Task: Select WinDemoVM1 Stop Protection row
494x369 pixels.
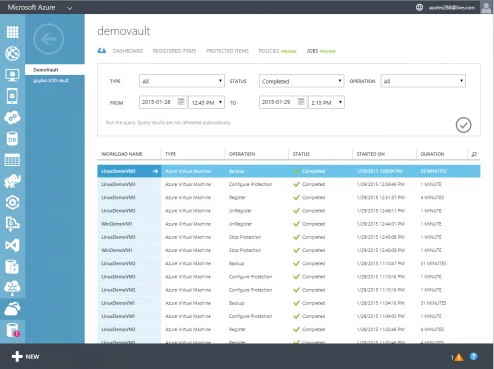Action: [289, 250]
